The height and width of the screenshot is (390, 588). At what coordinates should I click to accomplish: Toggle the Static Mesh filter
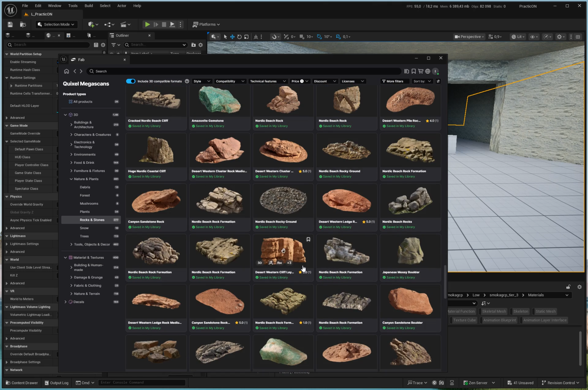coord(545,311)
